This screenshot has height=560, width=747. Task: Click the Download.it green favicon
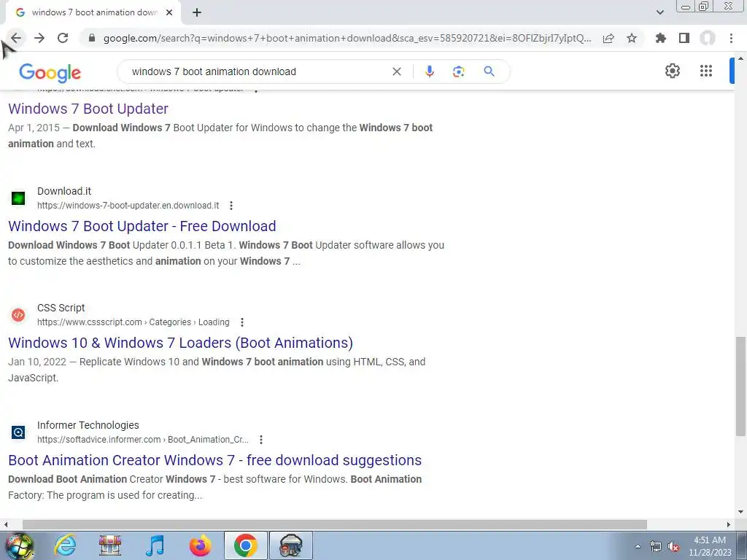tap(18, 198)
